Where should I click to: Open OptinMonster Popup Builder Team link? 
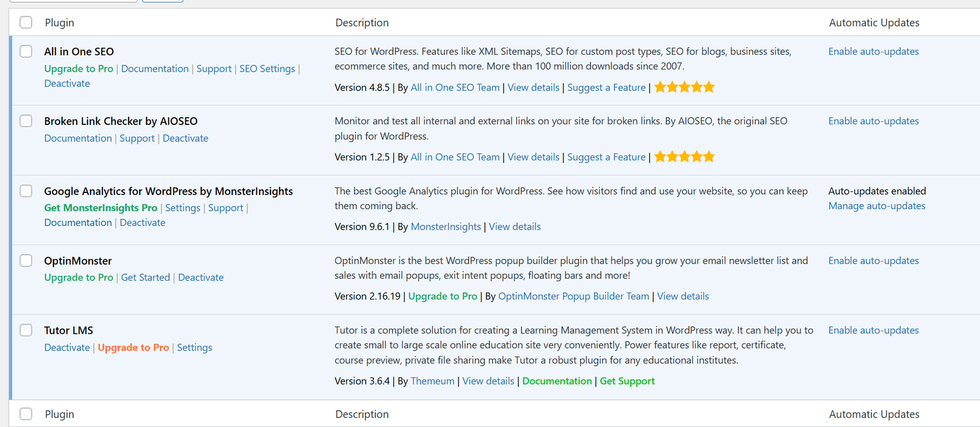[x=574, y=297]
